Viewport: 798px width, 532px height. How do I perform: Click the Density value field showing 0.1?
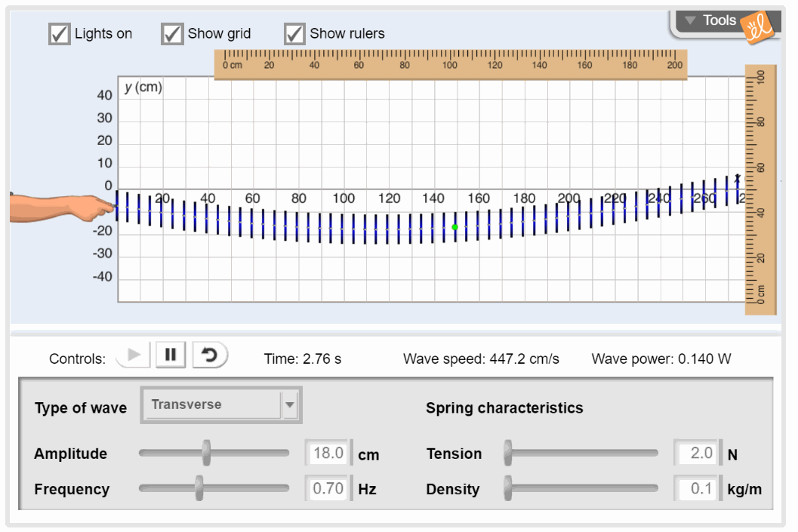(x=695, y=489)
